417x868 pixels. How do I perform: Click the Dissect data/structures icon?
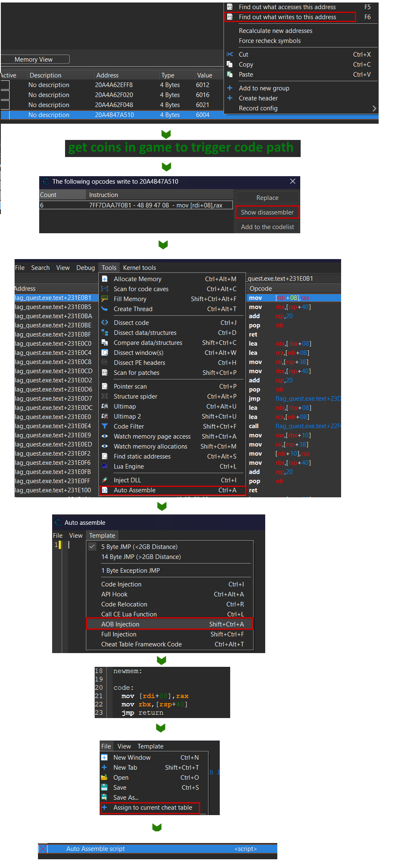(x=105, y=333)
